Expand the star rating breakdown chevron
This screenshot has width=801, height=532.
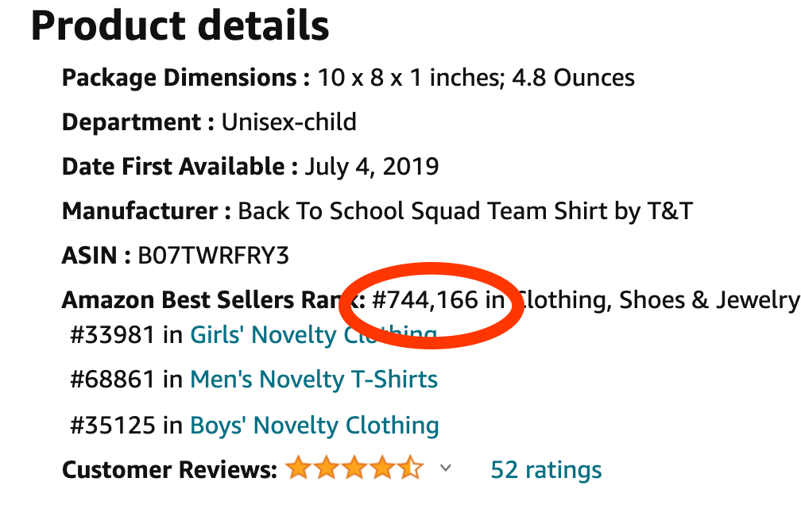pyautogui.click(x=446, y=468)
